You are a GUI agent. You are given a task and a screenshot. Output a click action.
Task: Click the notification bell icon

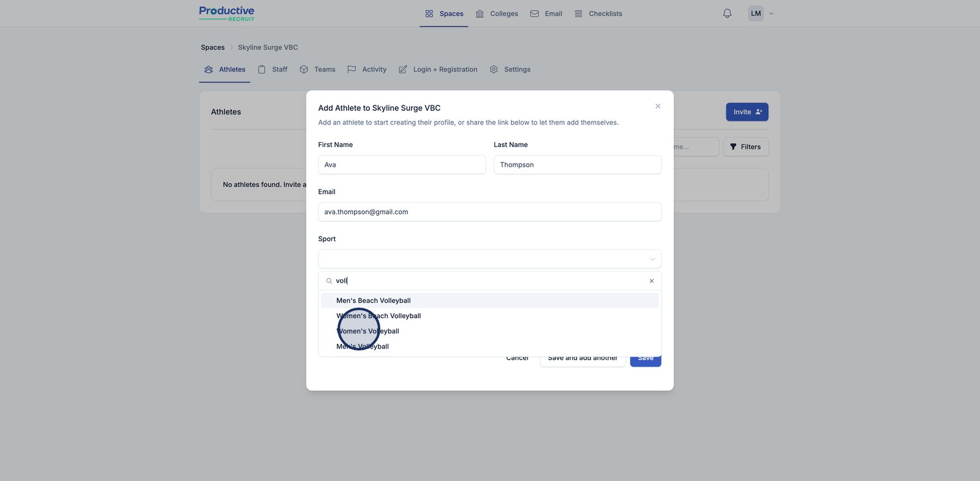727,13
